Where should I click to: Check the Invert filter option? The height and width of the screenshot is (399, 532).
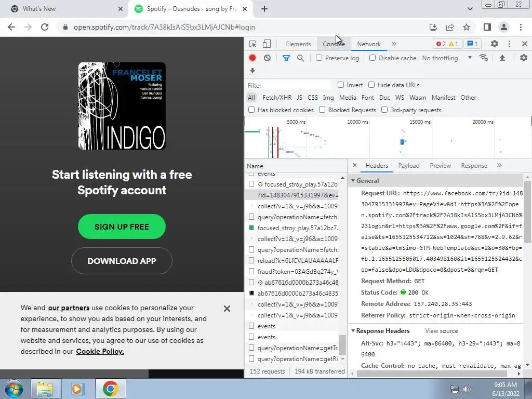point(341,85)
